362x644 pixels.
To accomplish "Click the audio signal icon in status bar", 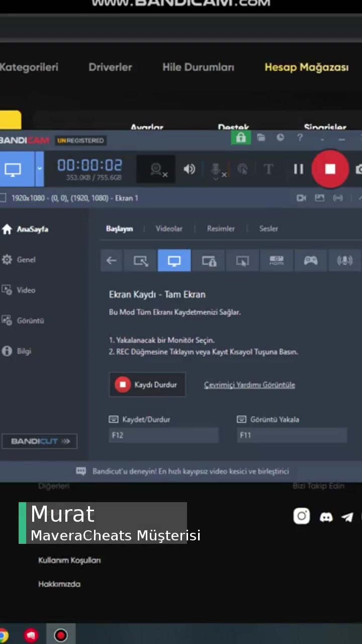I will point(338,198).
